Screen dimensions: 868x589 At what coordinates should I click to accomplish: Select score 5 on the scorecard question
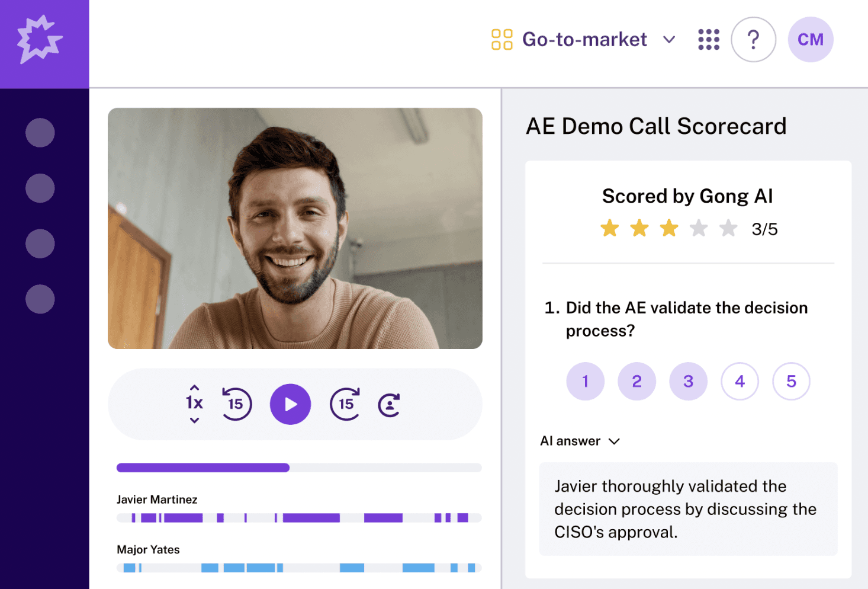click(791, 381)
